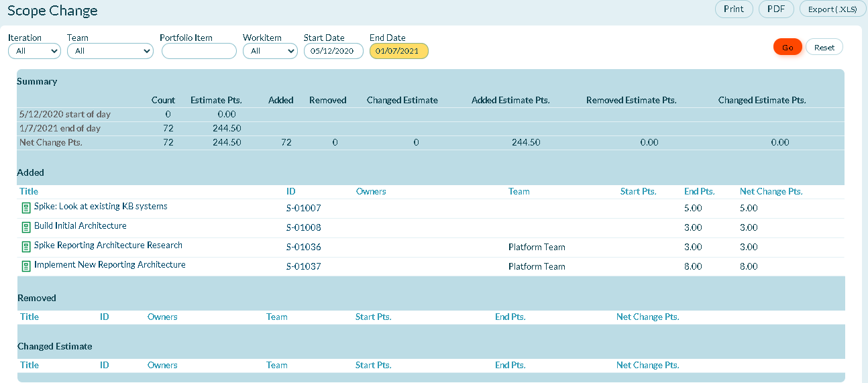This screenshot has height=383, width=868.
Task: Open Implement New Reporting Architecture story
Action: pos(110,265)
